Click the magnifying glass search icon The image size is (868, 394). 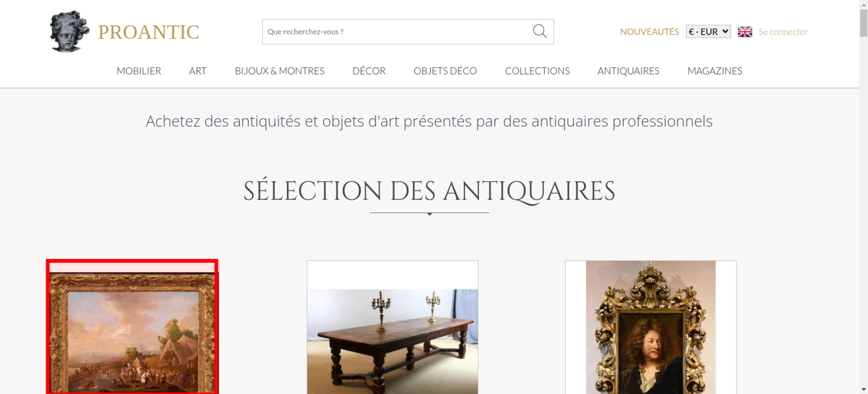point(539,31)
